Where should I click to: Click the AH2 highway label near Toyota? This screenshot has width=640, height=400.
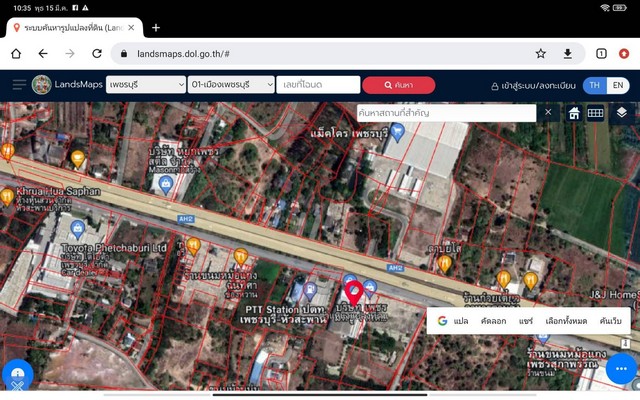tap(186, 219)
